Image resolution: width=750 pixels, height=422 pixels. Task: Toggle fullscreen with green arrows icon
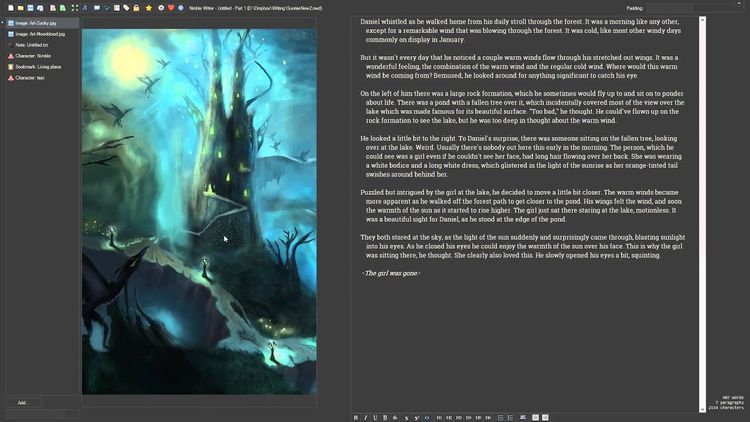pyautogui.click(x=75, y=8)
